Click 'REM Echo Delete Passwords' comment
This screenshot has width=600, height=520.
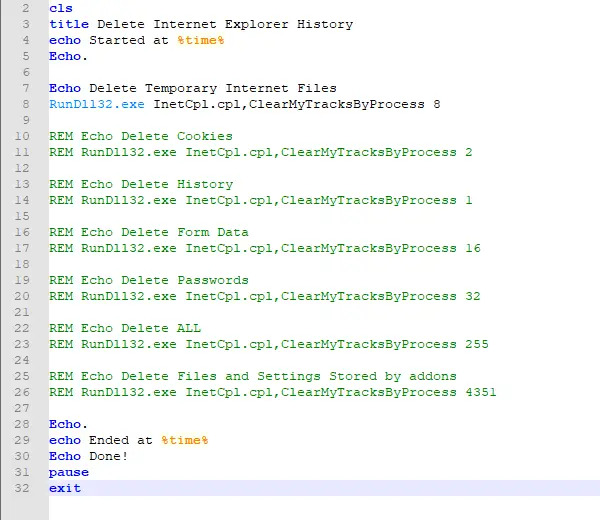(x=149, y=280)
